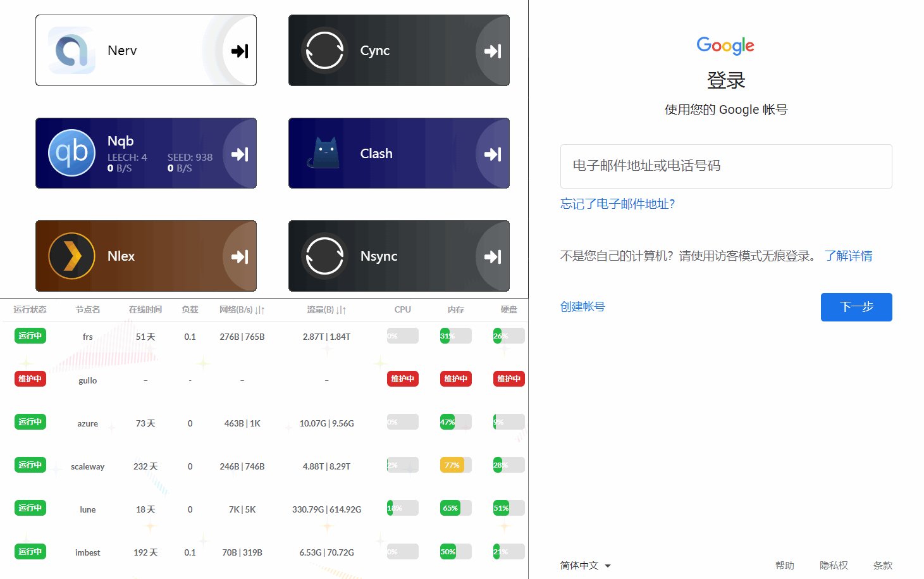Open Nerv via its arrow icon
924x579 pixels.
tap(240, 51)
